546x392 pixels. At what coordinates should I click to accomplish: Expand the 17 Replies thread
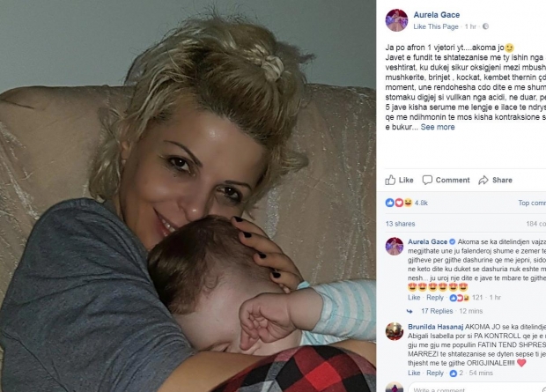coord(437,311)
